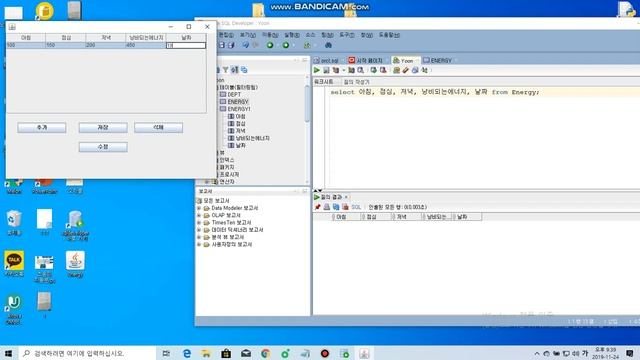
Task: Click the Rollback icon in worksheet toolbar
Action: (x=383, y=70)
